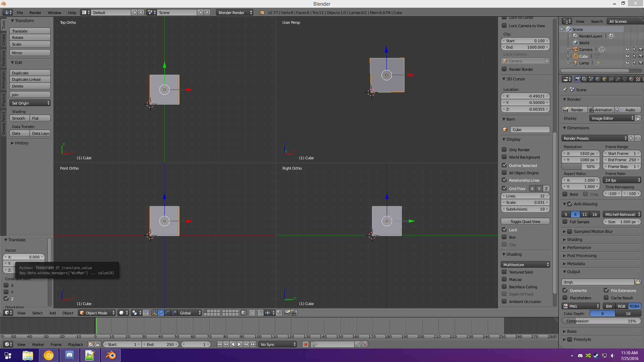Open the Modifiers wrench properties tab
644x362 pixels.
click(618, 79)
